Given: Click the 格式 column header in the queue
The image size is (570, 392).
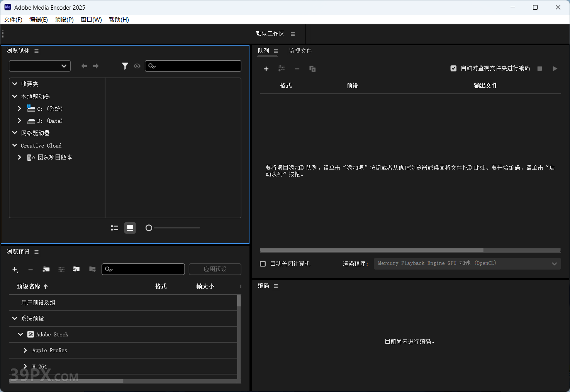Looking at the screenshot, I should point(286,85).
